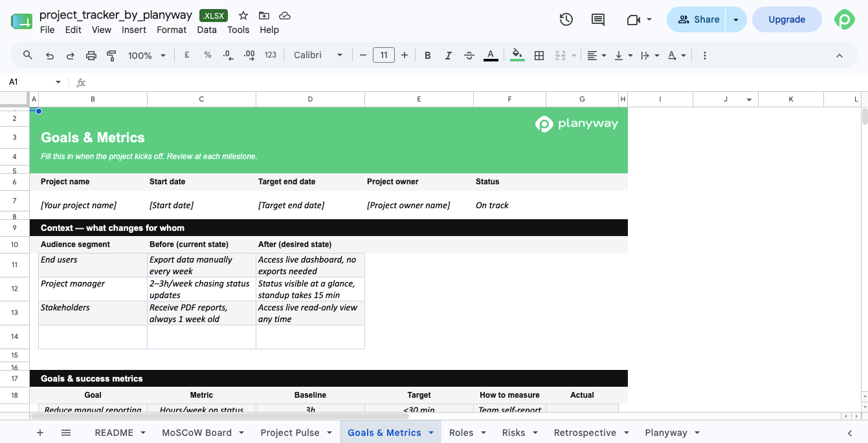Open text rotation dropdown
Screen dimensions: 868x443
click(676, 56)
